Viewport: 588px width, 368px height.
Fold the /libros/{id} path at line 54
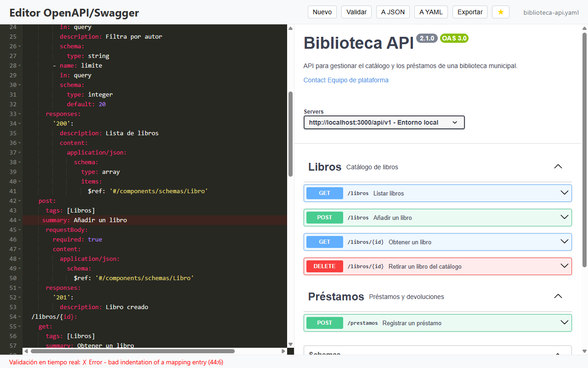[19, 317]
